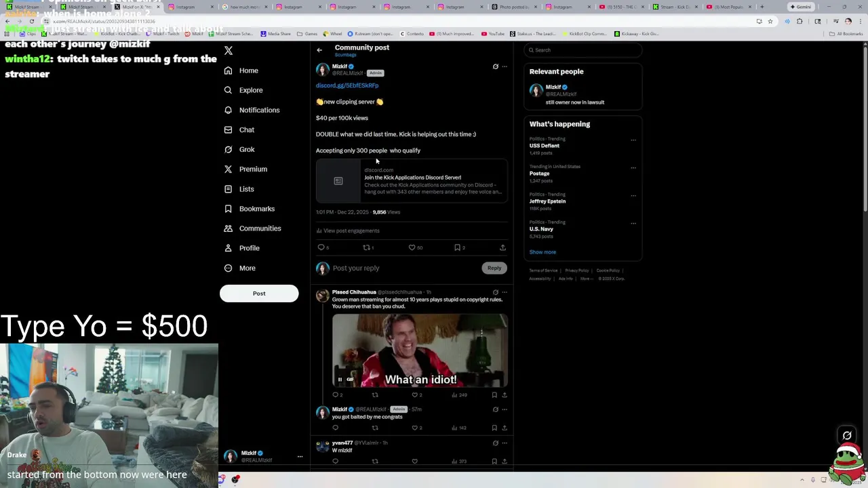Bookmark the main community post
868x488 pixels.
[458, 247]
